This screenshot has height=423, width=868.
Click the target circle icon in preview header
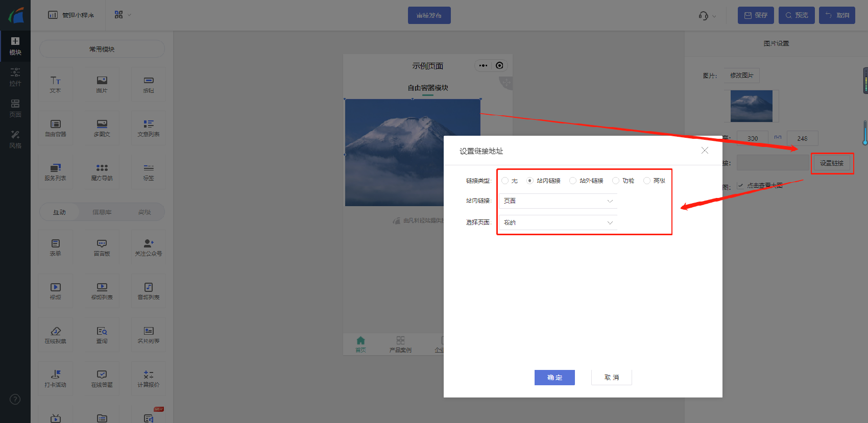tap(499, 65)
